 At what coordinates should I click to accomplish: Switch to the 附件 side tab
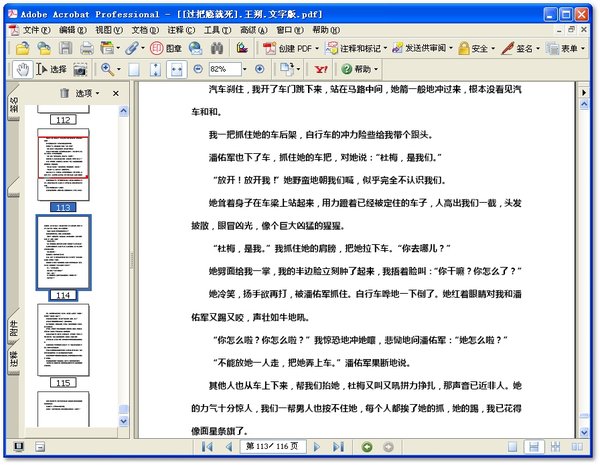point(14,329)
